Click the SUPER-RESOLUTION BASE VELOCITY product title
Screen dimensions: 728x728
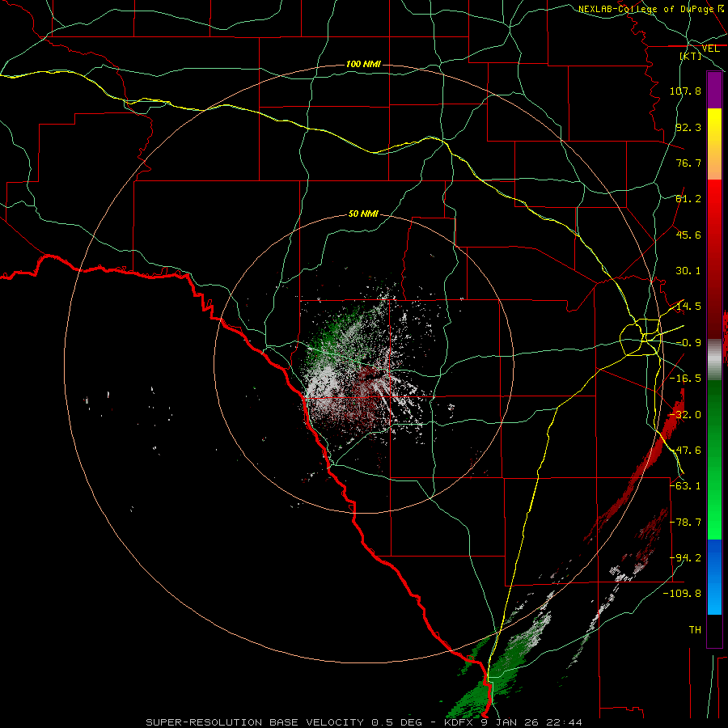pos(255,722)
